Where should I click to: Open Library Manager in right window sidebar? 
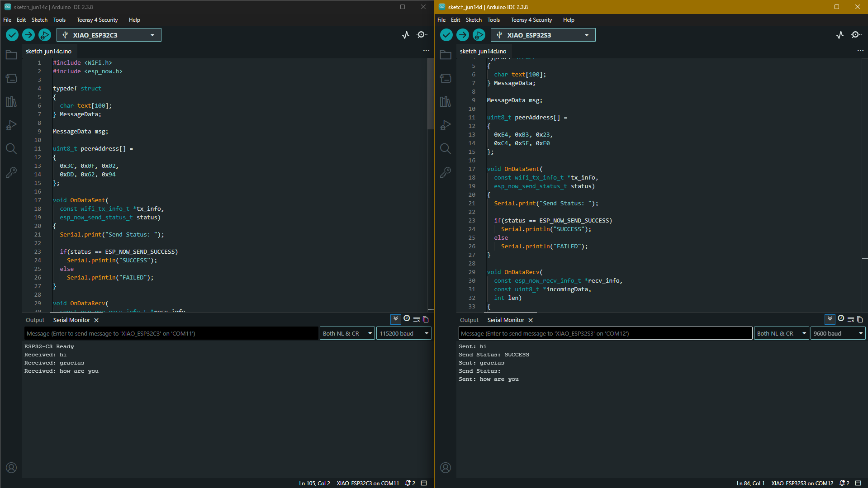[446, 102]
